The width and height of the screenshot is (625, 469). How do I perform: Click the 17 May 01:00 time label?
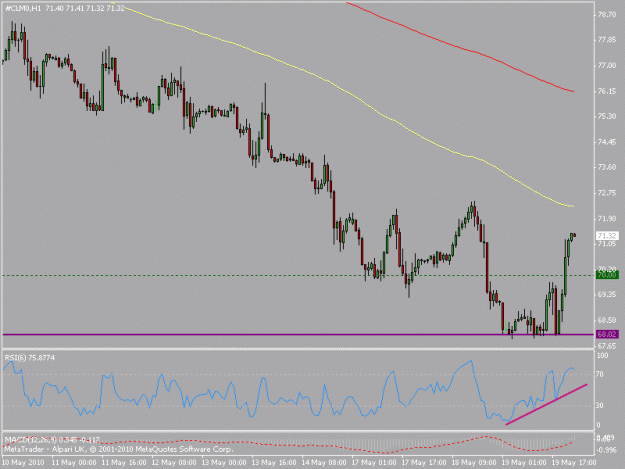click(x=374, y=463)
